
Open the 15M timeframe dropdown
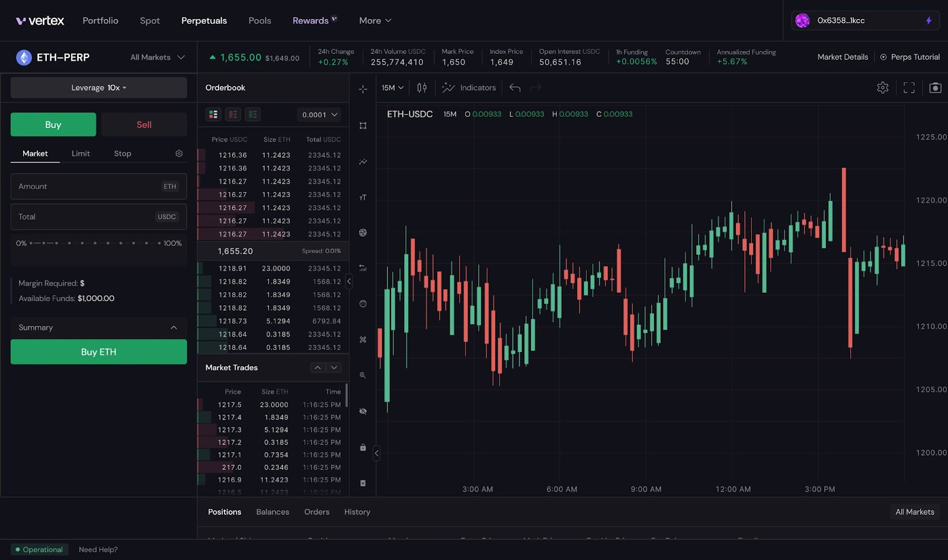[392, 88]
